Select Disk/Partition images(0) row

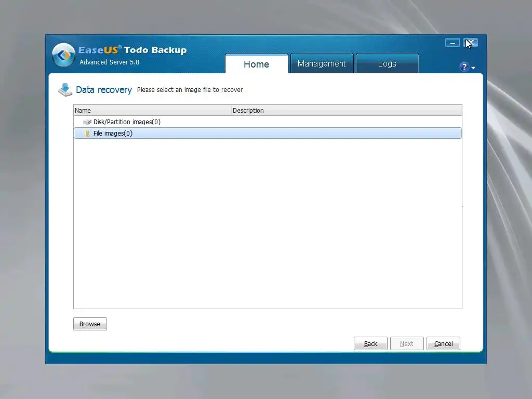point(268,122)
